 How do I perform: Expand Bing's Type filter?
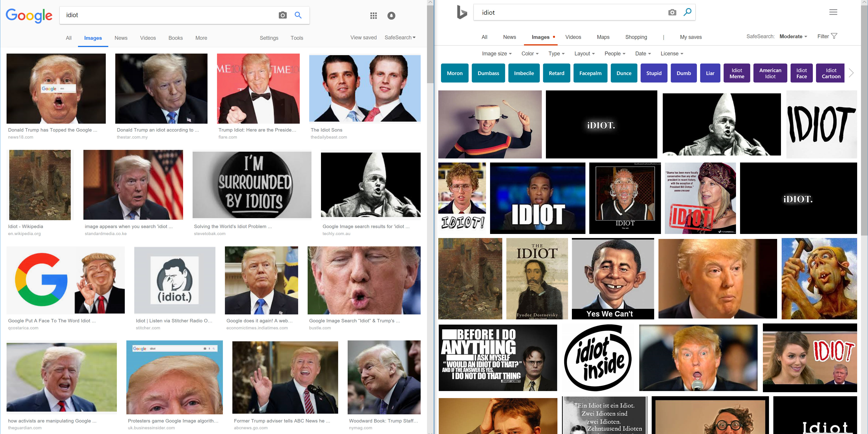[x=556, y=54]
